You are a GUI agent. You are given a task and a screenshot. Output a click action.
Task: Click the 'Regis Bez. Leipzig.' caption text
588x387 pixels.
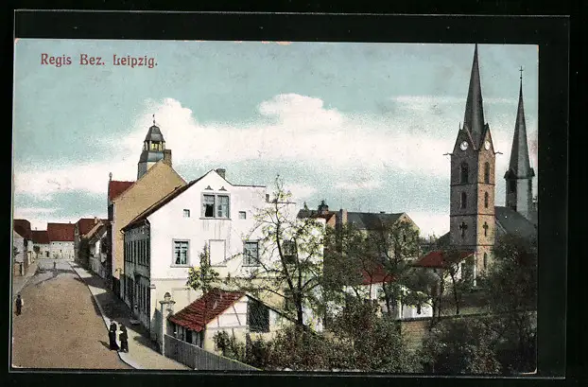click(x=98, y=61)
